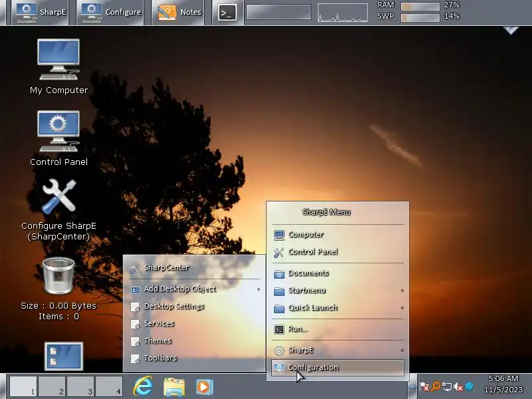Select Computer in the SharpE Menu

(x=338, y=235)
